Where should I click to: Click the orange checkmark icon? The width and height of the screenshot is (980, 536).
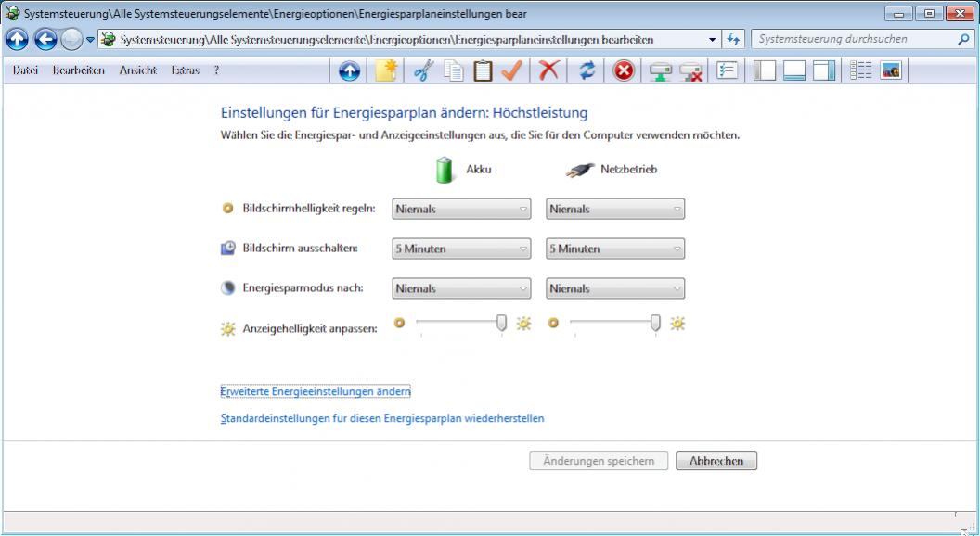point(511,70)
